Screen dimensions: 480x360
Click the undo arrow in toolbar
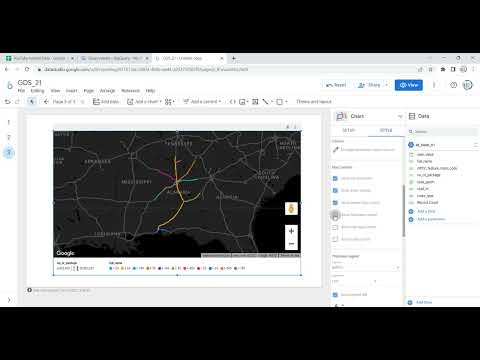[x=7, y=102]
